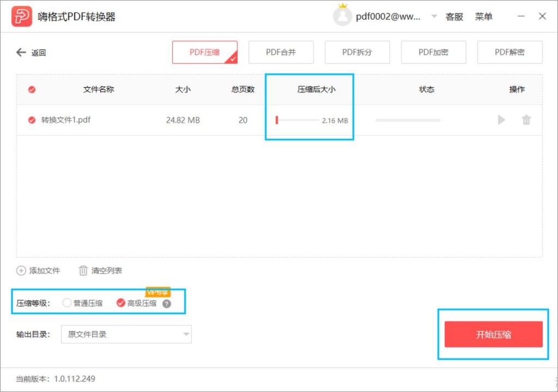Click the 嗨格式PDF转换器 app logo

21,16
